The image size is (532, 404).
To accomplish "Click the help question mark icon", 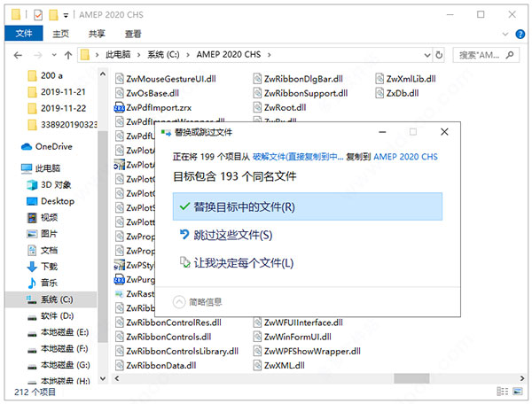I will 521,35.
